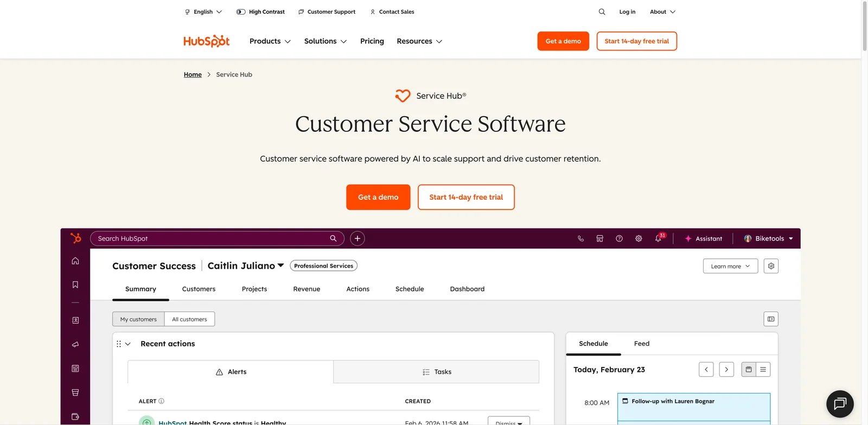Open workspace settings gear beside Learn more
Viewport: 868px width, 425px height.
point(771,266)
